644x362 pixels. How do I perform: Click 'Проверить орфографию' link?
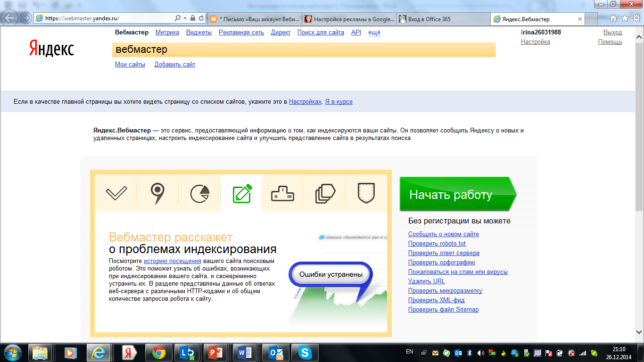pyautogui.click(x=442, y=263)
